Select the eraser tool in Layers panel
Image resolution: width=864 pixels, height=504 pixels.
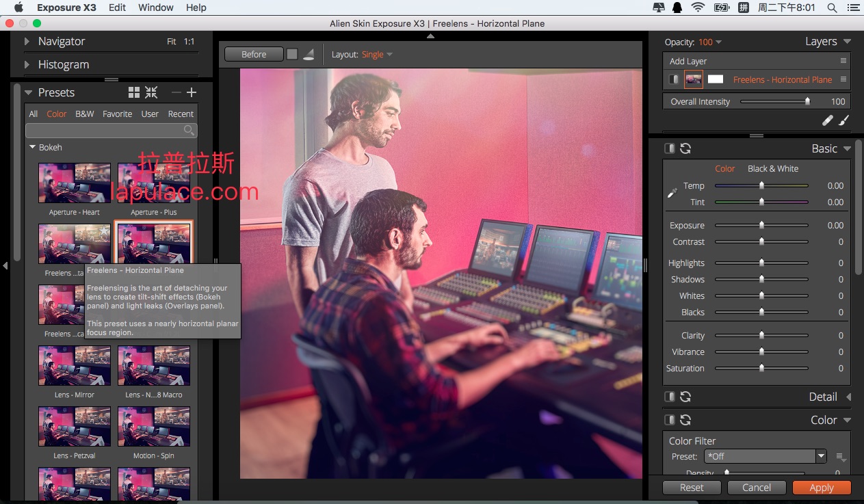(x=828, y=120)
